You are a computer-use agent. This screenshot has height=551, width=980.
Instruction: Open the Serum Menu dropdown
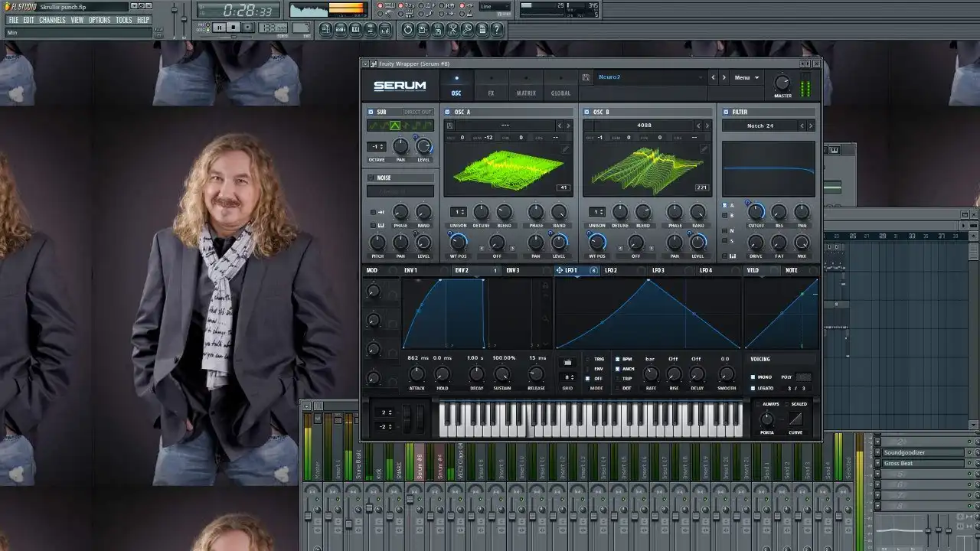point(746,77)
